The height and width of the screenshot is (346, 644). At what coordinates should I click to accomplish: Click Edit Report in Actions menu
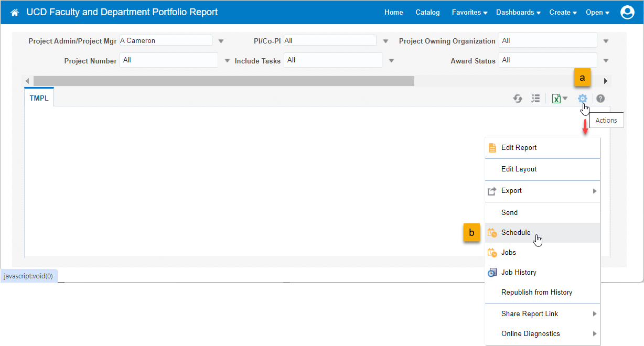tap(519, 148)
